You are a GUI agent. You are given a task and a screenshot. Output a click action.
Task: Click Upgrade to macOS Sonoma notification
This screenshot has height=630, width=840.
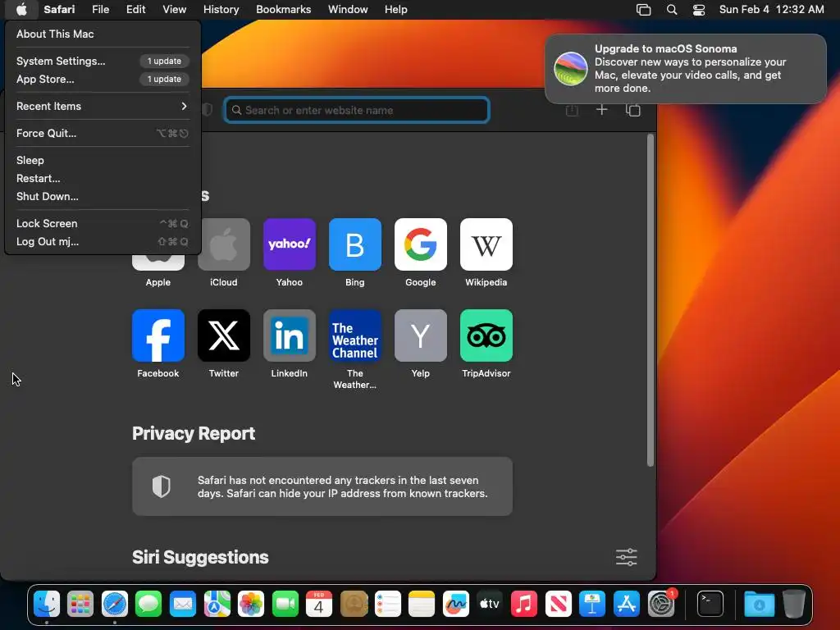[685, 69]
